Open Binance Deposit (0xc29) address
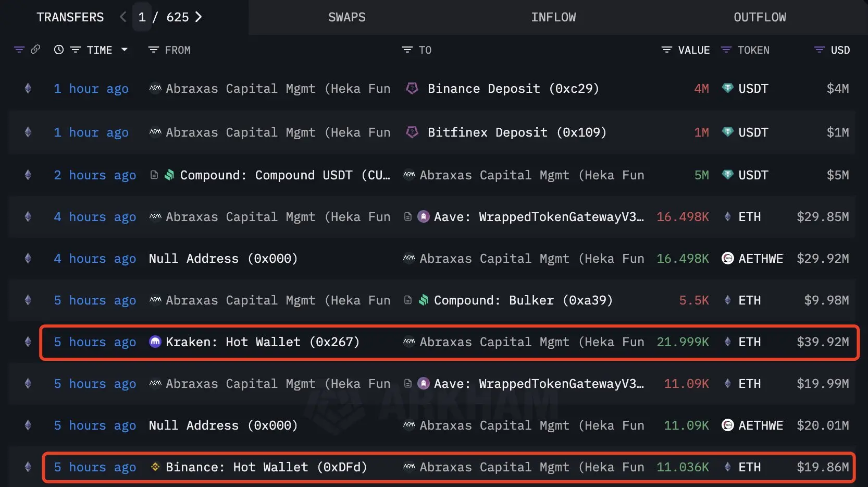Viewport: 868px width, 487px height. point(513,89)
